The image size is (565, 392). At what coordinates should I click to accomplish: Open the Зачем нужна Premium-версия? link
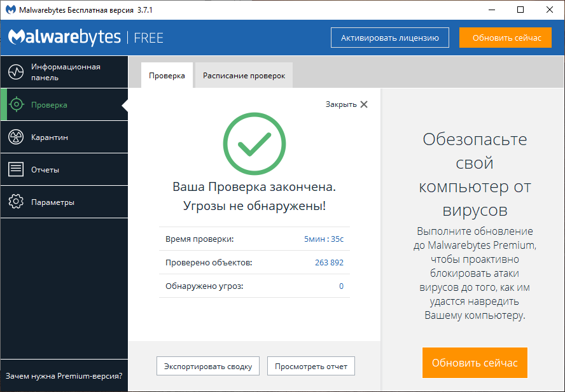pyautogui.click(x=64, y=376)
